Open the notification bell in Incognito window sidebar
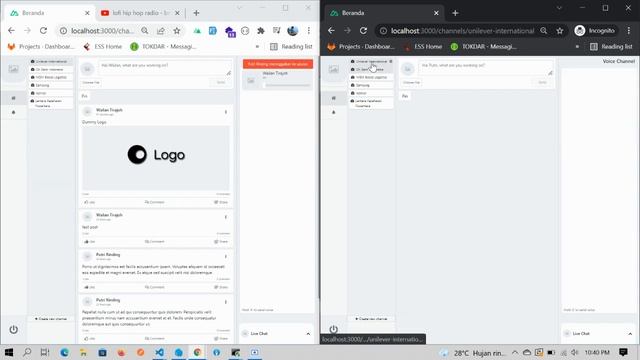 333,112
